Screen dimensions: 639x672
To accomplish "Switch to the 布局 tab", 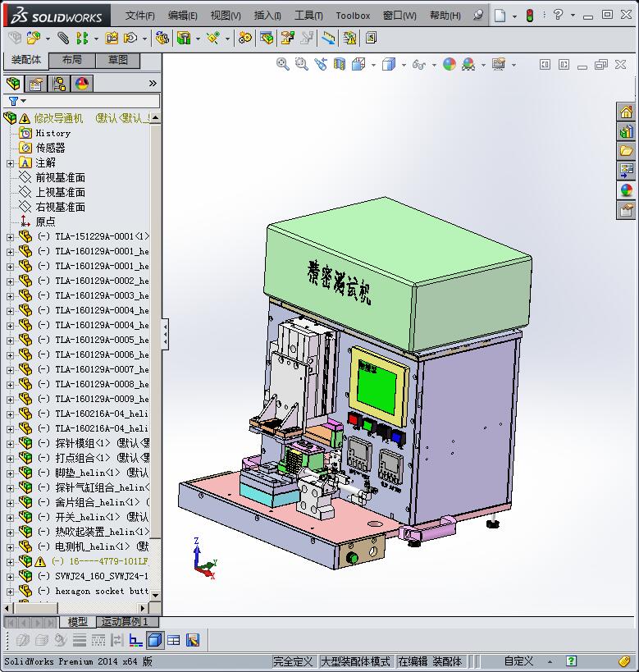I will 71,60.
